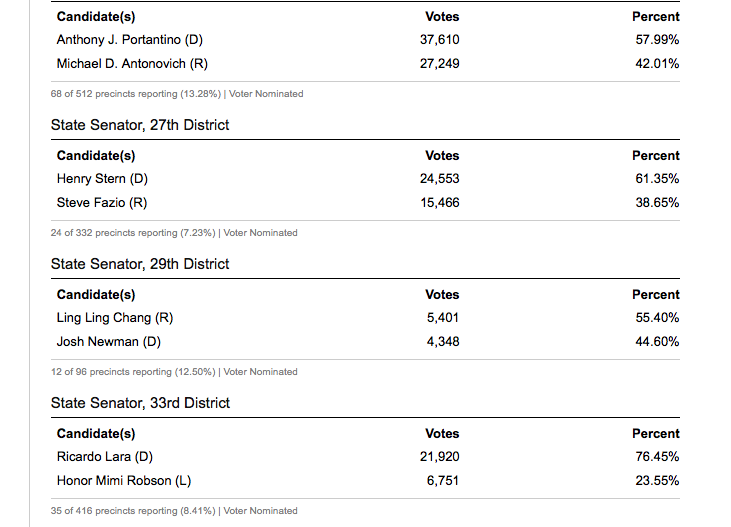Click Percent column header in 33rd District table
The image size is (731, 527).
pos(655,434)
